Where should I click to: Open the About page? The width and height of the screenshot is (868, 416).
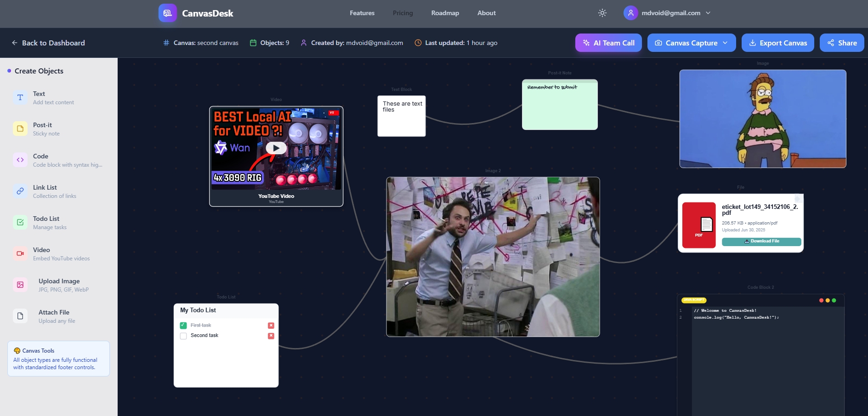[x=487, y=13]
